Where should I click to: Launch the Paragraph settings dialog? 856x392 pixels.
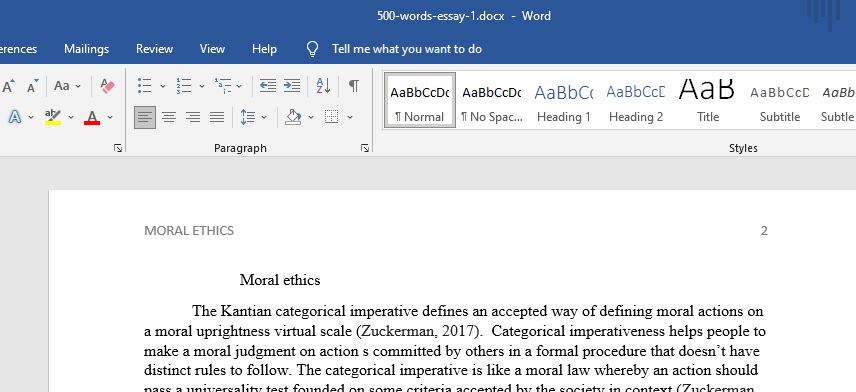pos(365,148)
